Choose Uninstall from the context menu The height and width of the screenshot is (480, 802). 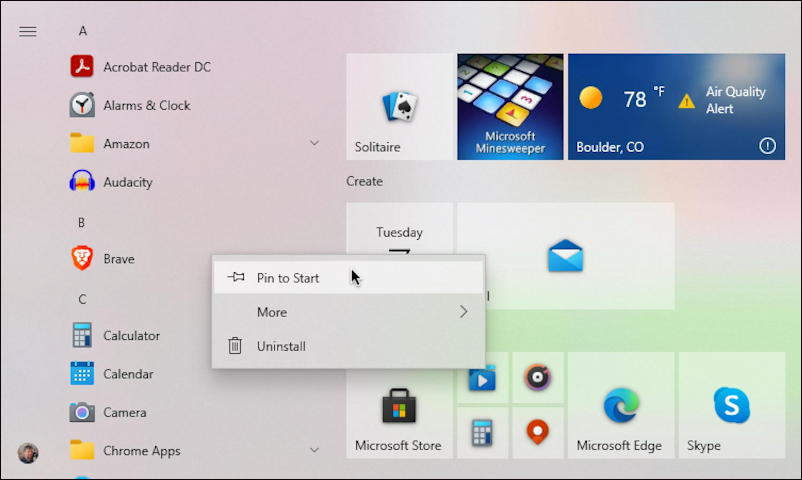pos(348,346)
